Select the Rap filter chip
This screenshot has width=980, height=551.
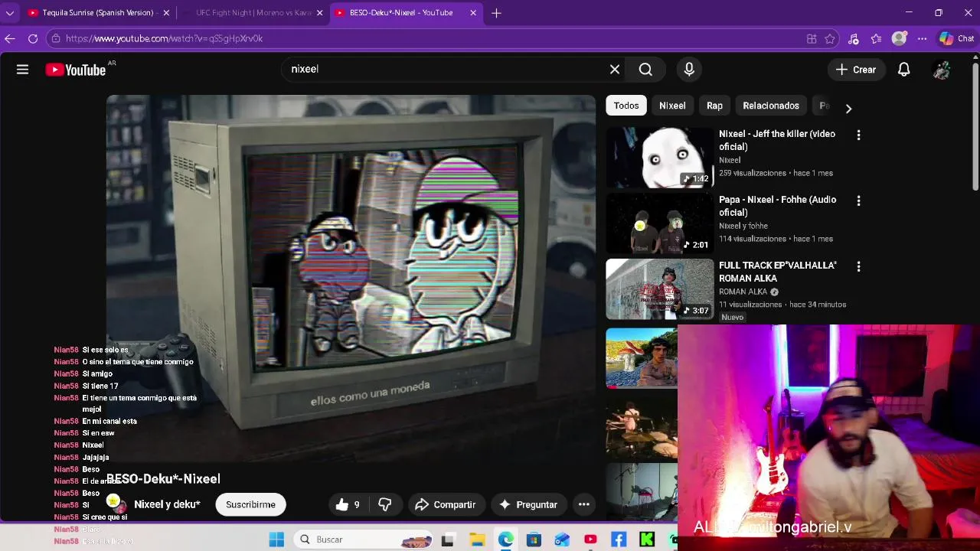point(714,106)
